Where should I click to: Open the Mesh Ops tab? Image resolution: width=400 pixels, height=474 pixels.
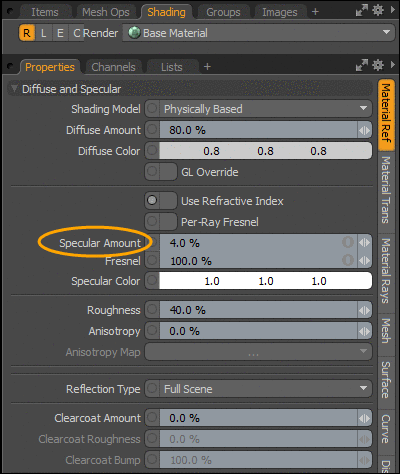(106, 12)
